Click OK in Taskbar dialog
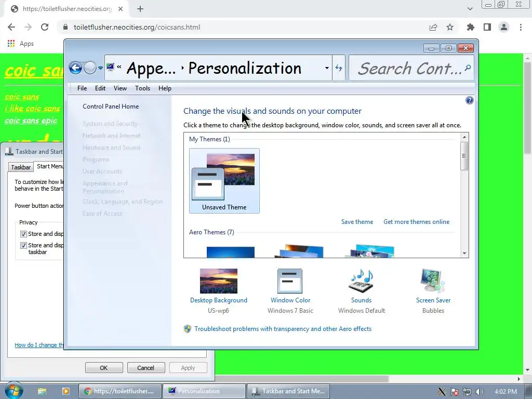This screenshot has width=532, height=399. point(104,368)
